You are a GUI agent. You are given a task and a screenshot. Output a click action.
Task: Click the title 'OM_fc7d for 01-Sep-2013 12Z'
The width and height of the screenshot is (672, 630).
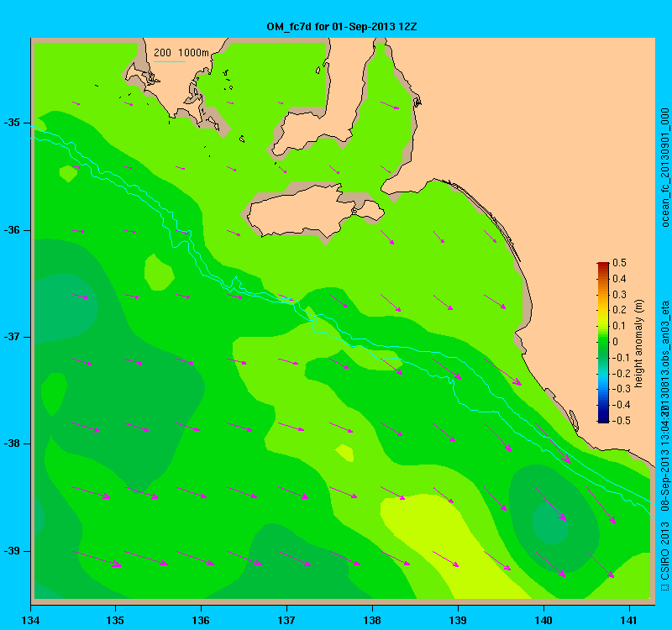(342, 27)
